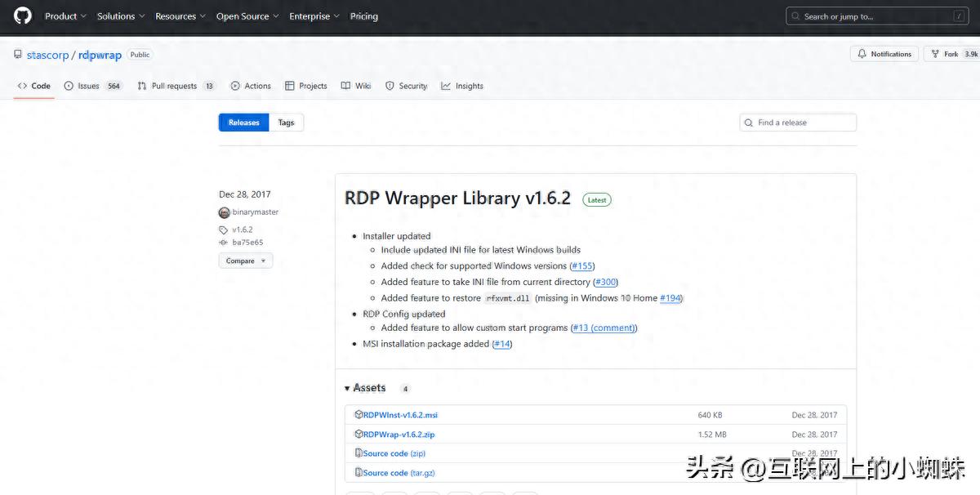Click the Projects table icon
The image size is (980, 495).
click(289, 86)
